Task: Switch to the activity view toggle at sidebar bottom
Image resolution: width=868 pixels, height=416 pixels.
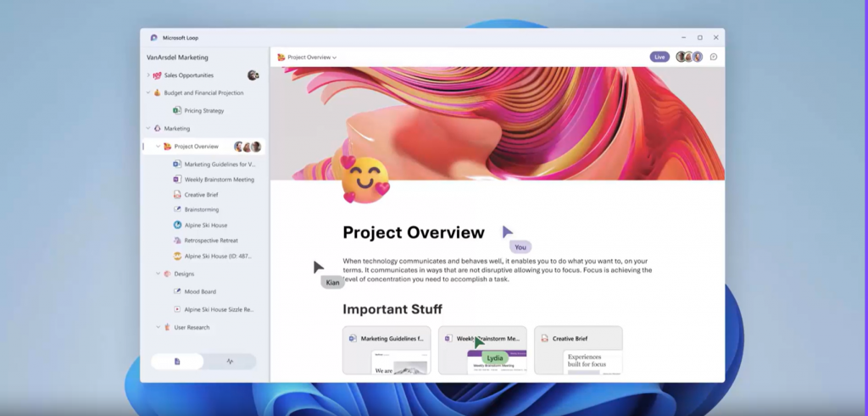Action: (x=230, y=361)
